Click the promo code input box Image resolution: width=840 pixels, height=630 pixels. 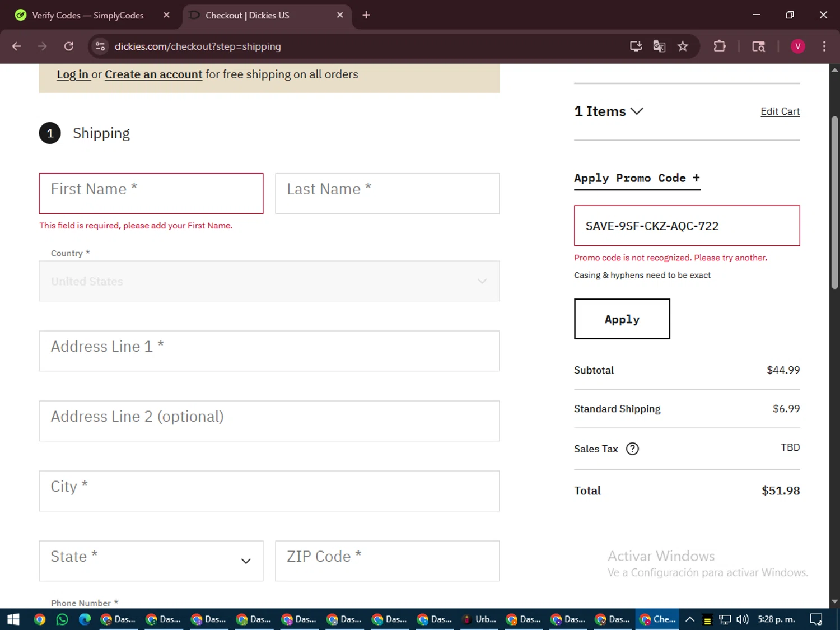(687, 226)
